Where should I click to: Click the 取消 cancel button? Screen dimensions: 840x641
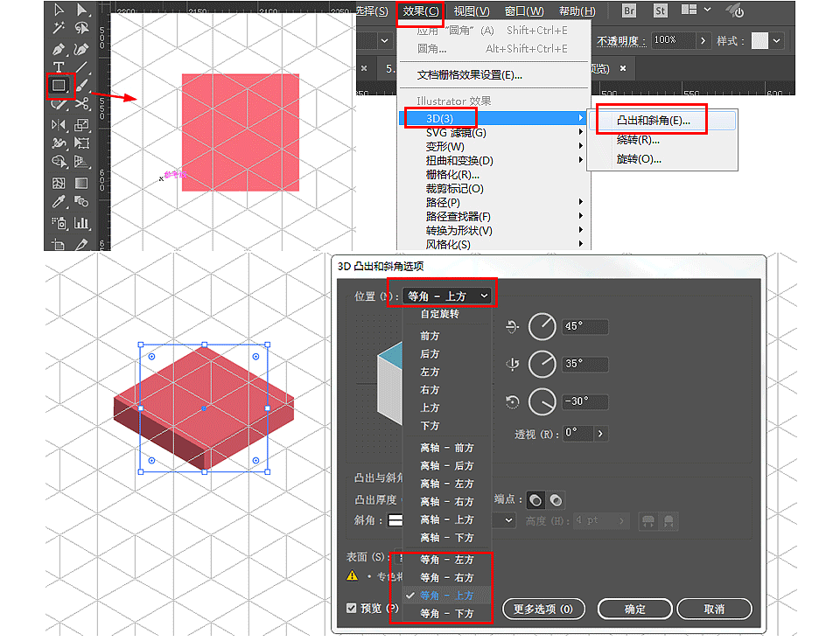[x=715, y=609]
